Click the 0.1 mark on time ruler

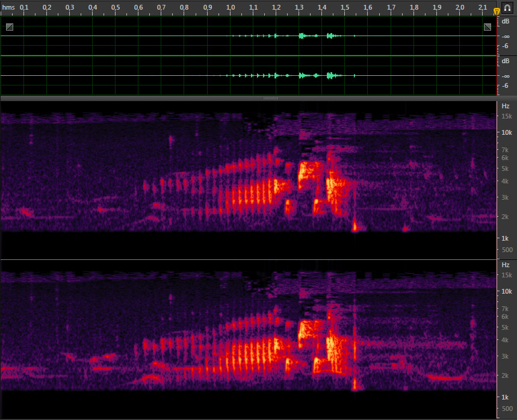coord(23,7)
